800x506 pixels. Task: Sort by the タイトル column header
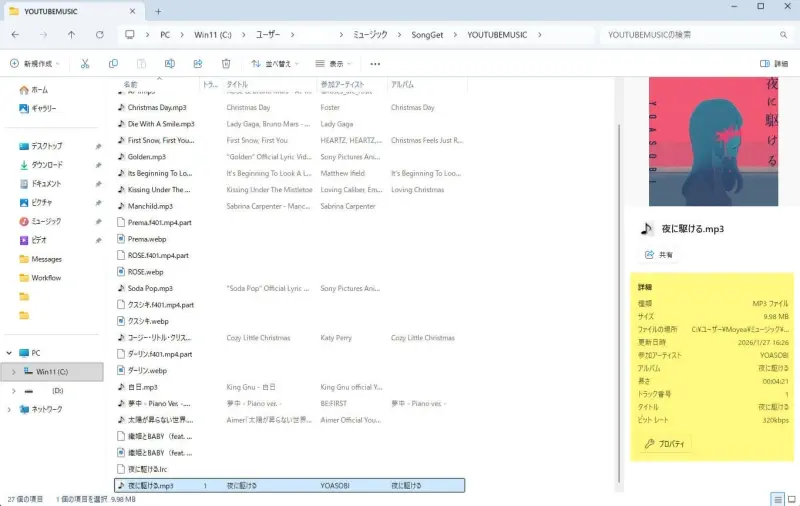click(x=238, y=84)
